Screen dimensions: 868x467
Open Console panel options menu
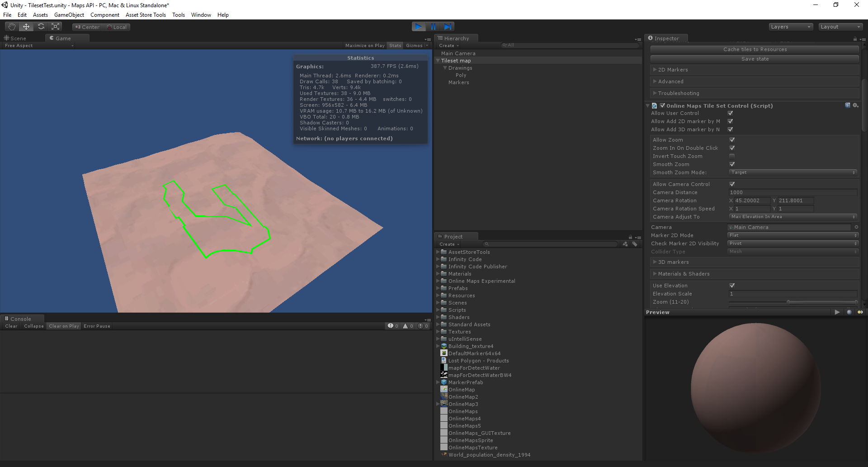428,320
